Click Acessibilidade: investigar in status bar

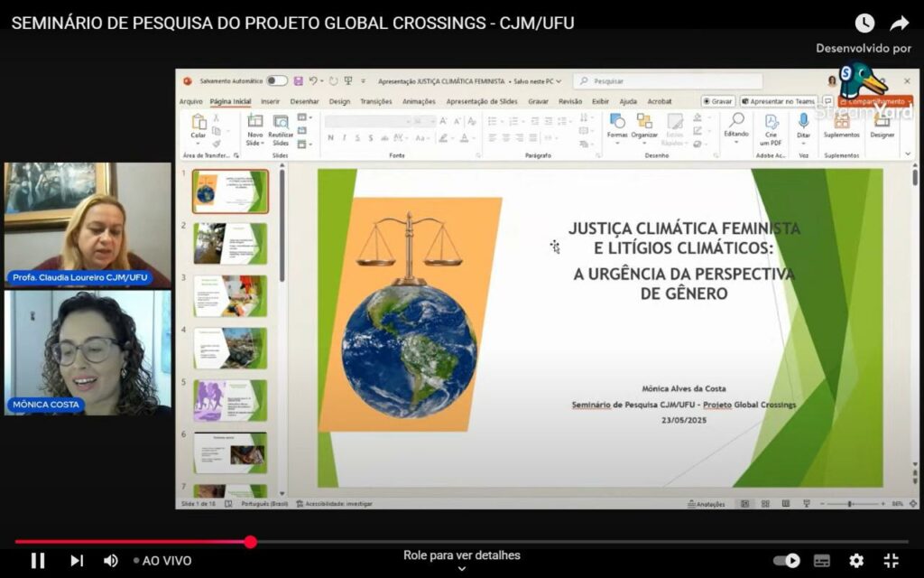pyautogui.click(x=334, y=504)
